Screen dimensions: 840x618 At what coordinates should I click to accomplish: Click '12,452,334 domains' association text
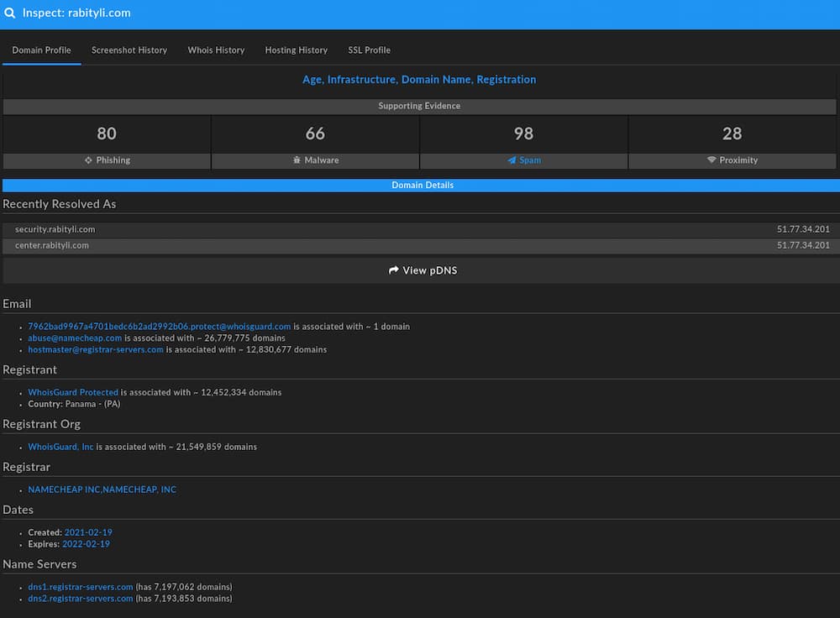241,392
